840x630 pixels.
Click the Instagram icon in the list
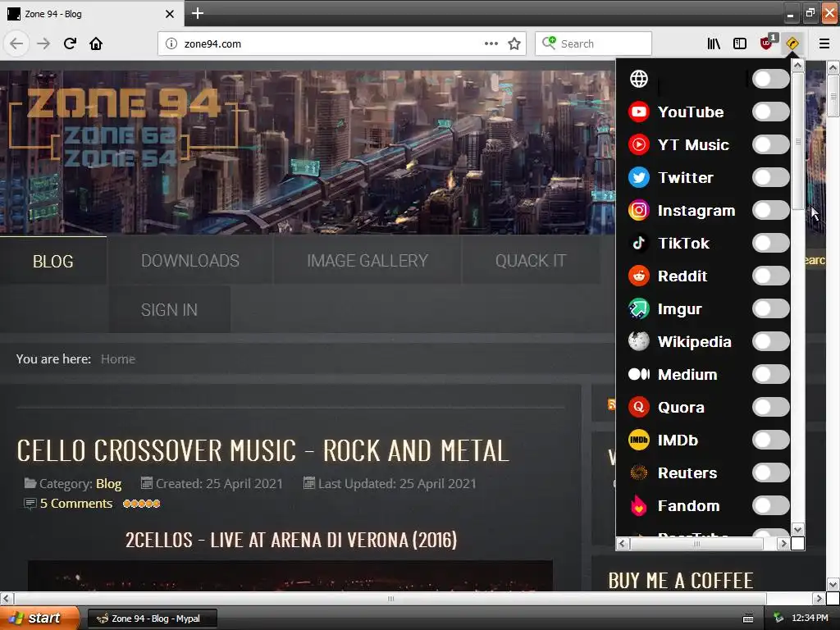pos(638,211)
